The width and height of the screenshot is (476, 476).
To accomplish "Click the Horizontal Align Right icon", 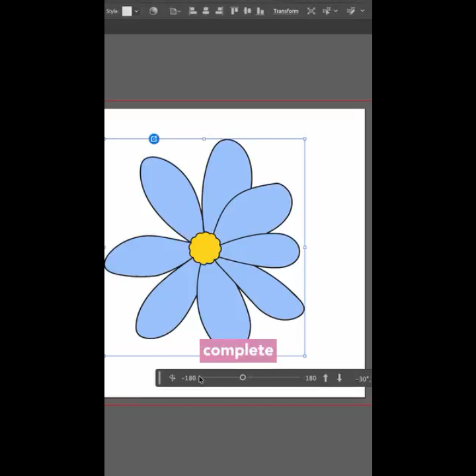I will point(219,11).
